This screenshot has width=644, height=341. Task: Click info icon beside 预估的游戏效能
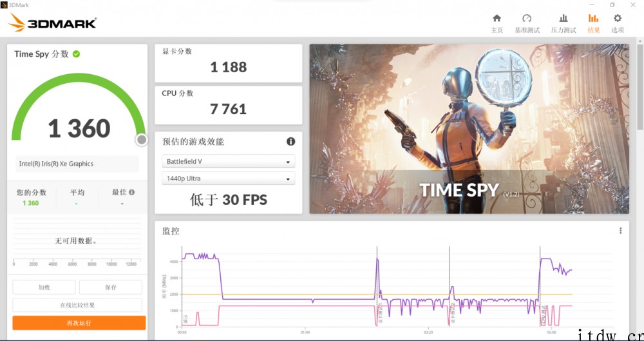(x=290, y=142)
